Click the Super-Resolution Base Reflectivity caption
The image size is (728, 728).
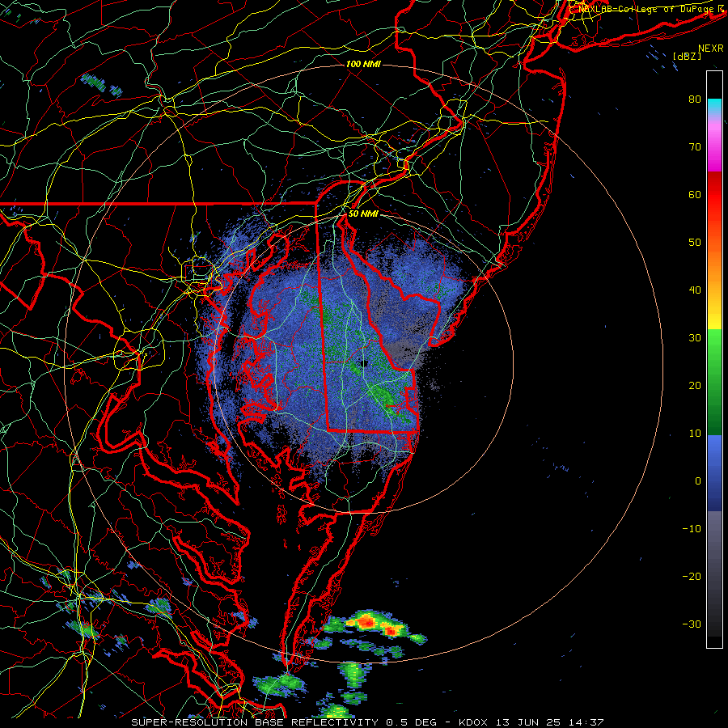[367, 722]
